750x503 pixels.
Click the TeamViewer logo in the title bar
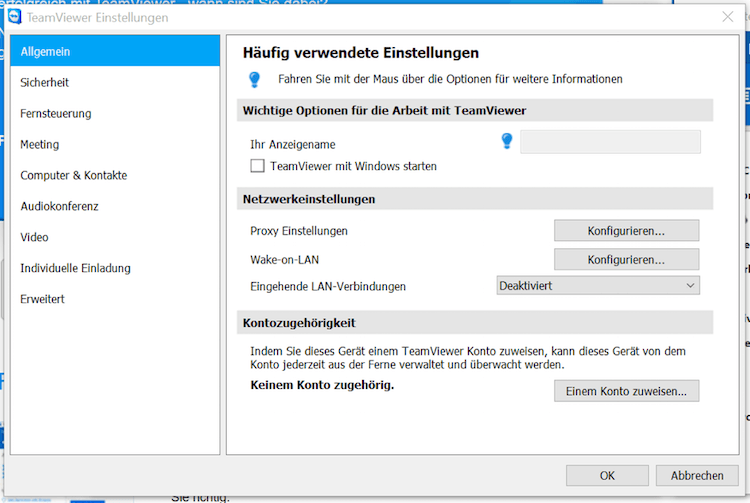tap(14, 17)
